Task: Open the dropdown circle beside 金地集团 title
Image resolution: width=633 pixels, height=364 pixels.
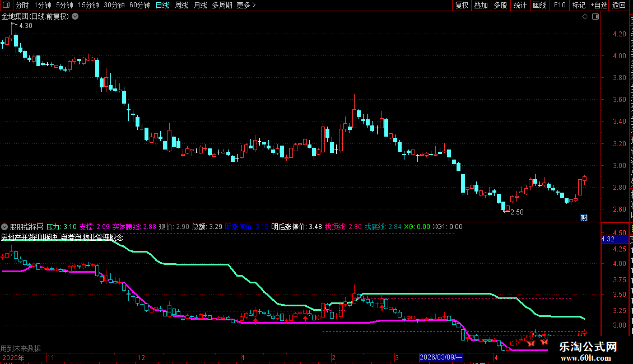Action: tap(75, 17)
